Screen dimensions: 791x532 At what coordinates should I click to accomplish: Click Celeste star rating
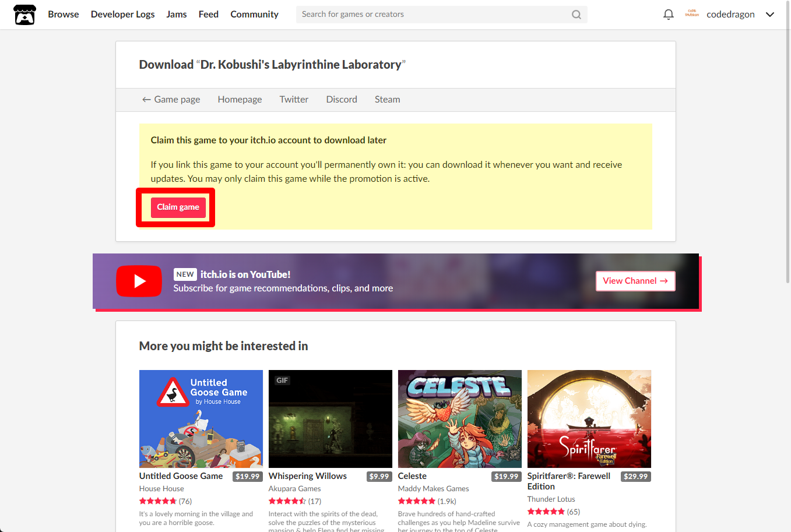pos(417,501)
